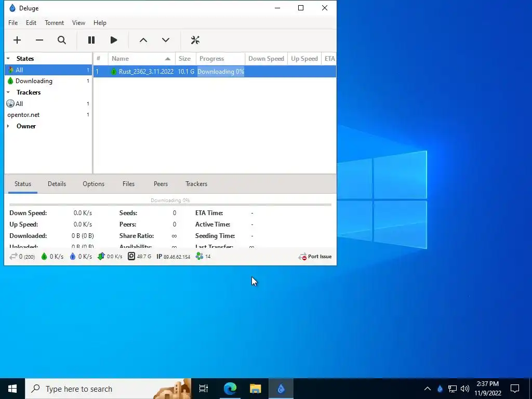Click blue upload speed indicator in status bar

[81, 257]
